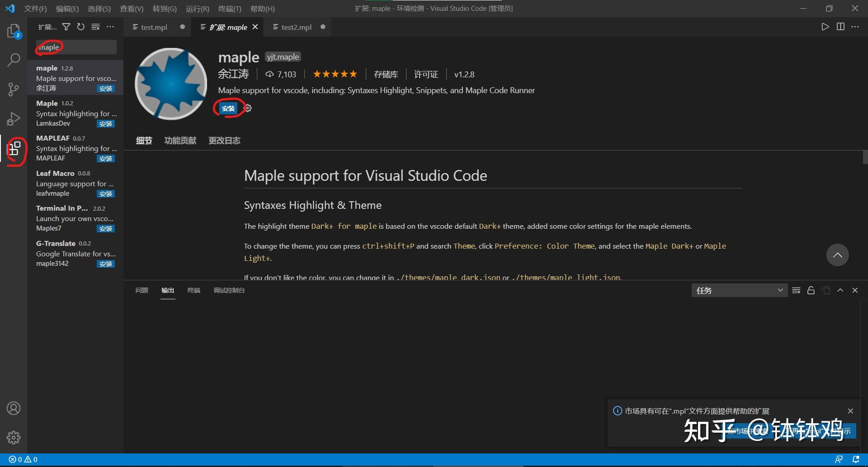The height and width of the screenshot is (467, 868).
Task: Click the Split Editor icon top right
Action: click(x=840, y=26)
